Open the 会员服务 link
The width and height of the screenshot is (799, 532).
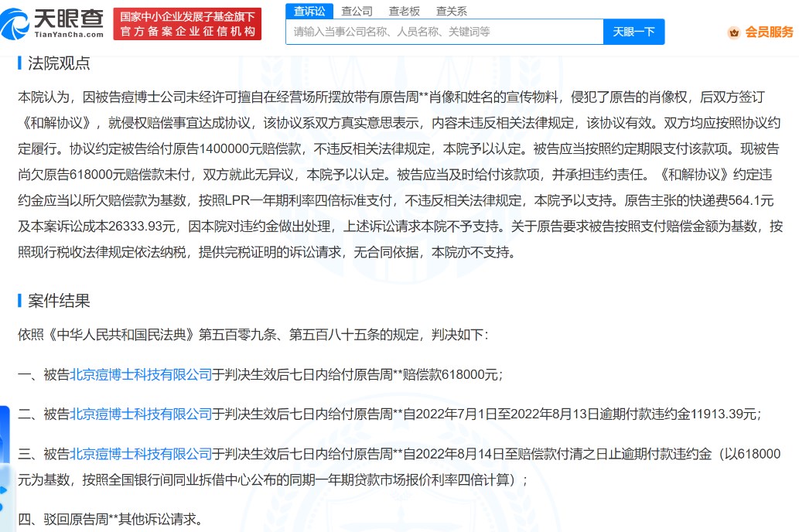[x=769, y=32]
